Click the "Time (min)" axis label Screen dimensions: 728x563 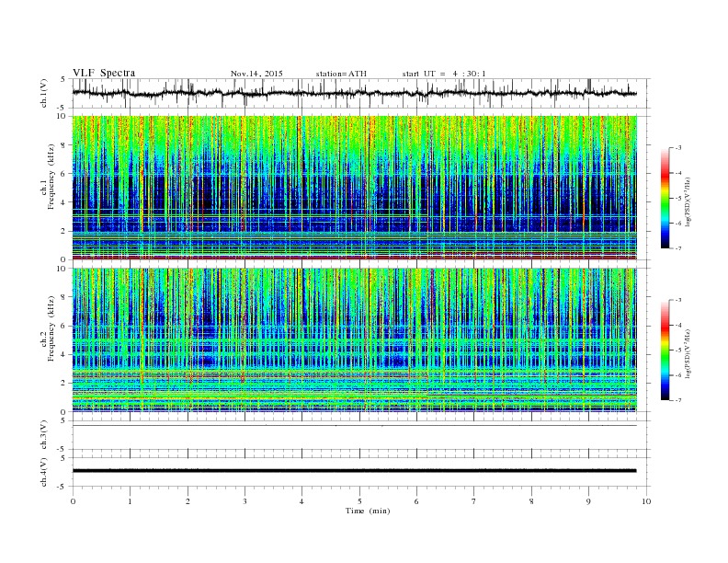coord(368,511)
